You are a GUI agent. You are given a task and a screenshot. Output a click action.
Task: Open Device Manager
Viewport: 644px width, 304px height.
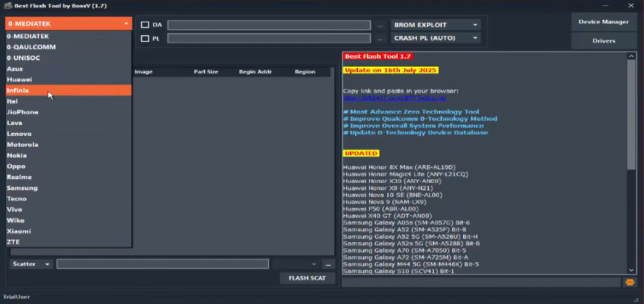pyautogui.click(x=604, y=22)
